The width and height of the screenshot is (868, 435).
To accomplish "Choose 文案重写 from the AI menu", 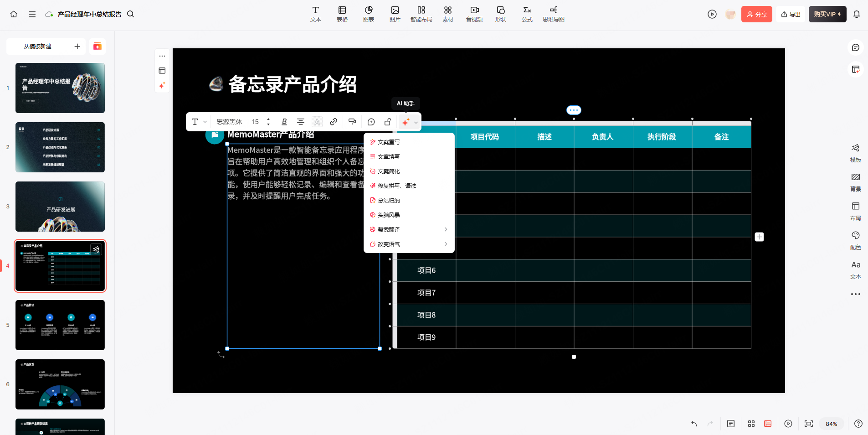I will pyautogui.click(x=409, y=142).
